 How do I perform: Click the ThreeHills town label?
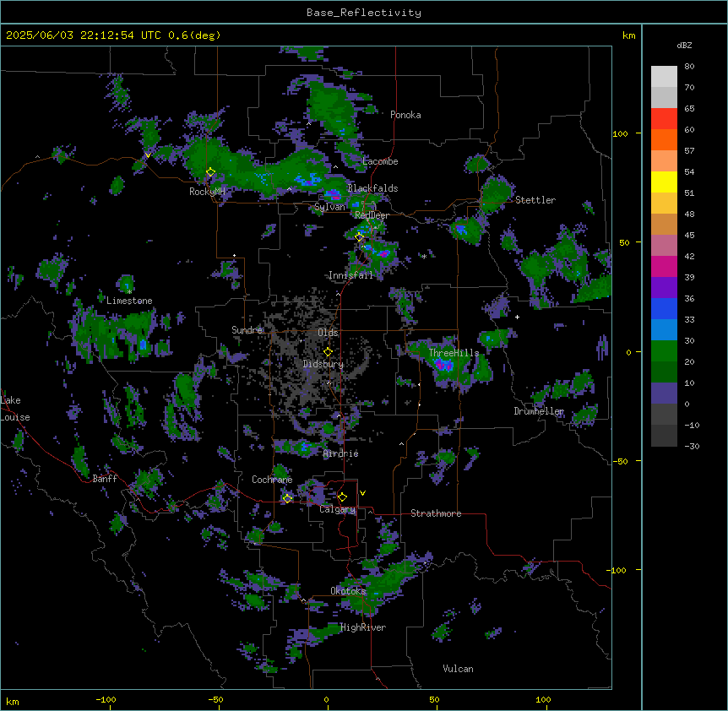[454, 353]
